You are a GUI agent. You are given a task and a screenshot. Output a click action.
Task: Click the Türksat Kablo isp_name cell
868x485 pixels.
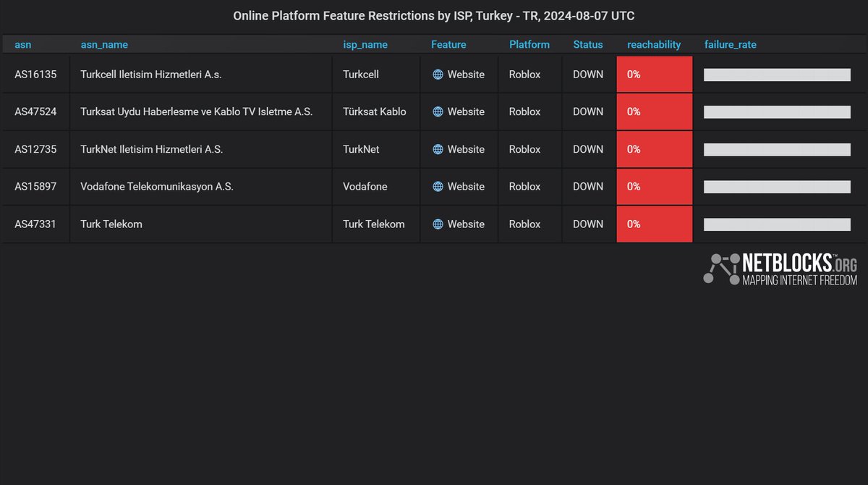tap(375, 111)
